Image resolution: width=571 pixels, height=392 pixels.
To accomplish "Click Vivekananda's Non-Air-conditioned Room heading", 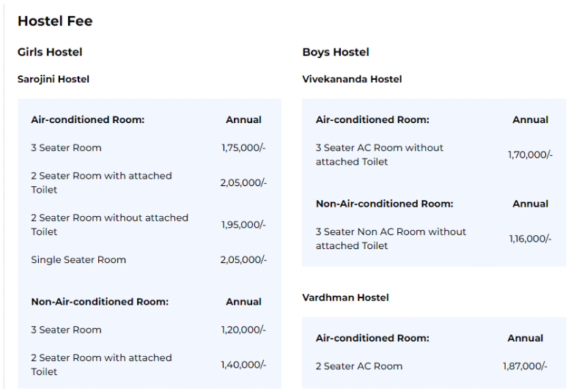I will pos(385,204).
